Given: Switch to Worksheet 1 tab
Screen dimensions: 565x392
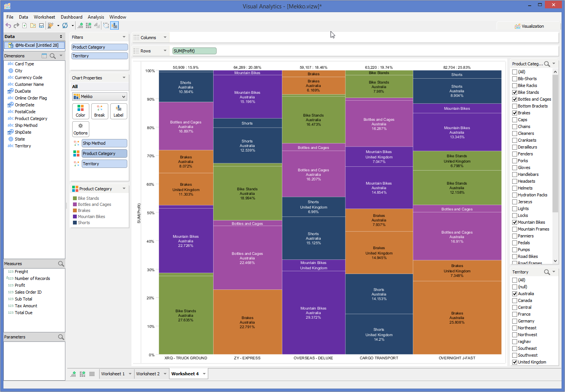Looking at the screenshot, I should 113,374.
